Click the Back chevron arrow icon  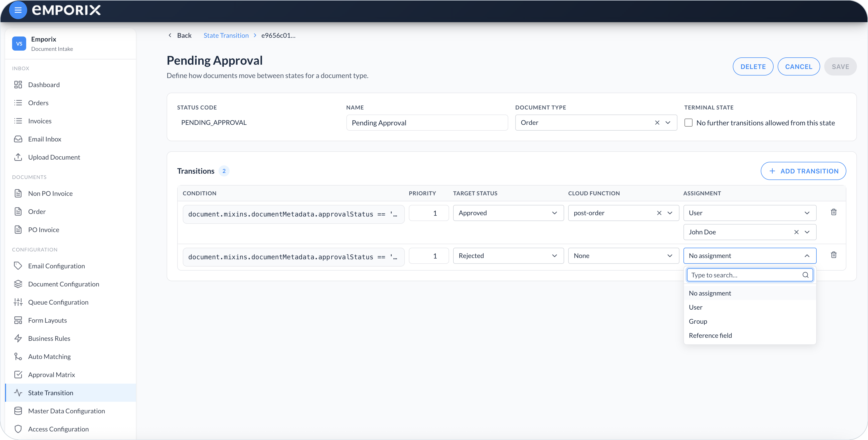coord(170,35)
